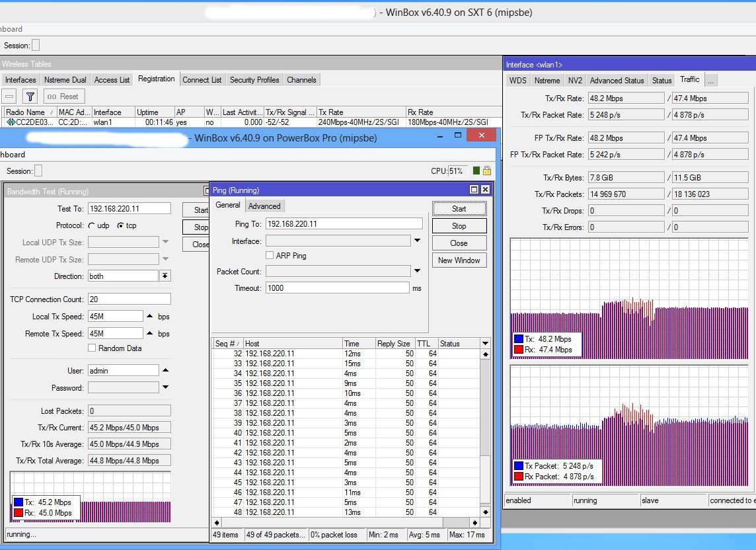This screenshot has width=756, height=550.
Task: Close the Ping (Running) window
Action: [486, 190]
